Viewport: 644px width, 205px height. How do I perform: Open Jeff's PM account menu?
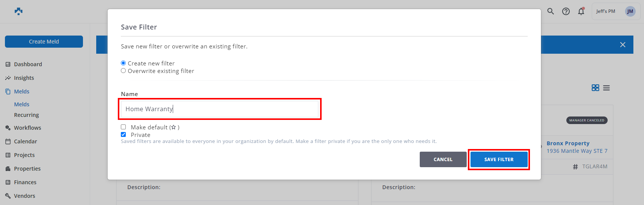[x=605, y=11]
